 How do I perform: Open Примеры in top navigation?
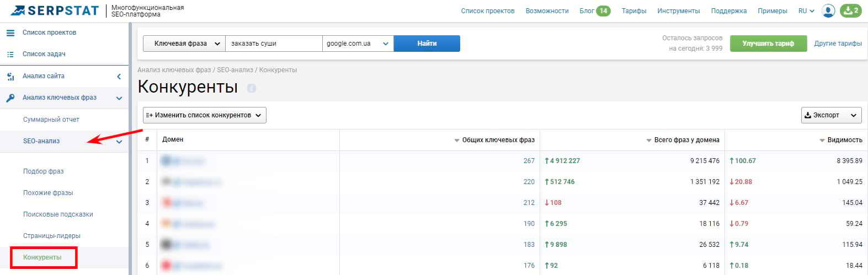773,11
